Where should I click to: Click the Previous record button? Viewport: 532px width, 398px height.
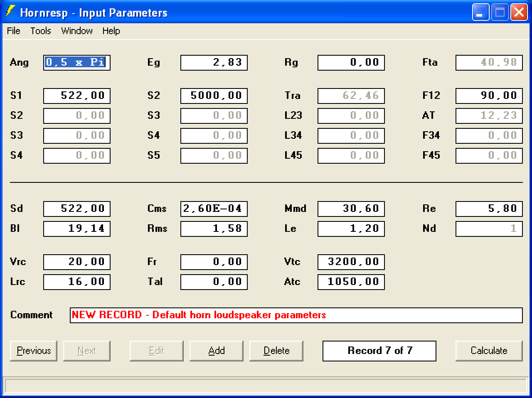34,351
